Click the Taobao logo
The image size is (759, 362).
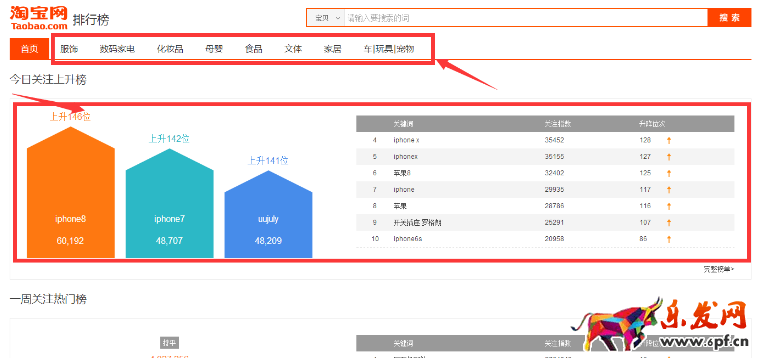[x=39, y=18]
